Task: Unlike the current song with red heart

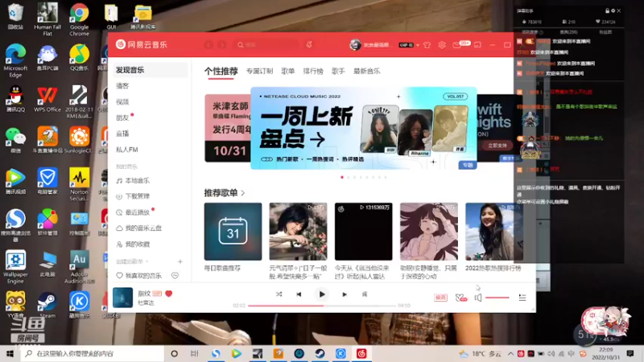Action: click(169, 294)
